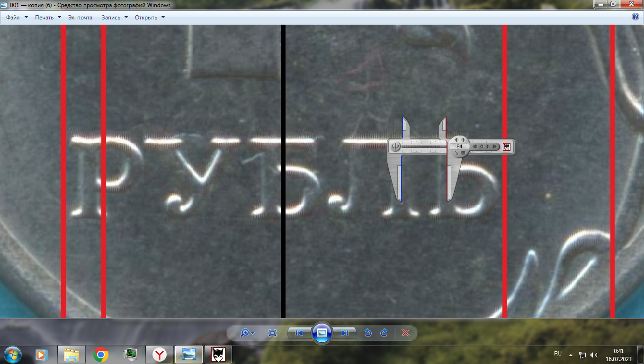Go to the next photo
The image size is (644, 364).
click(345, 333)
